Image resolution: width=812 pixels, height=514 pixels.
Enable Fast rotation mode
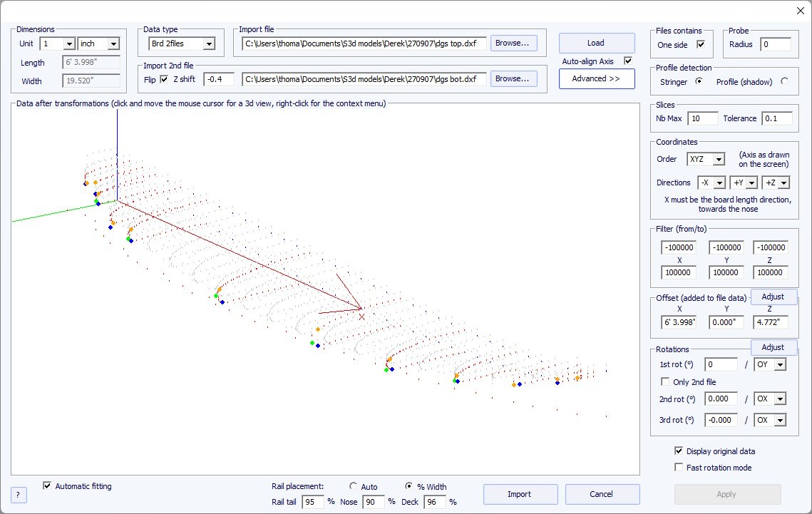pyautogui.click(x=679, y=468)
